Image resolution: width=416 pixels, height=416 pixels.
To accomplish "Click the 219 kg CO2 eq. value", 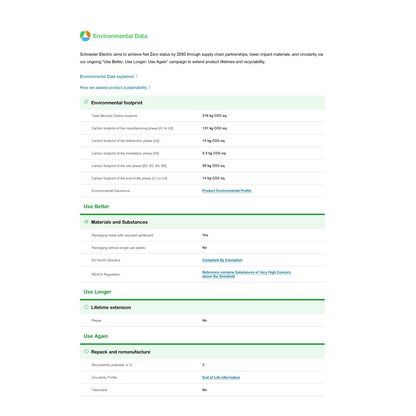I will (x=214, y=116).
